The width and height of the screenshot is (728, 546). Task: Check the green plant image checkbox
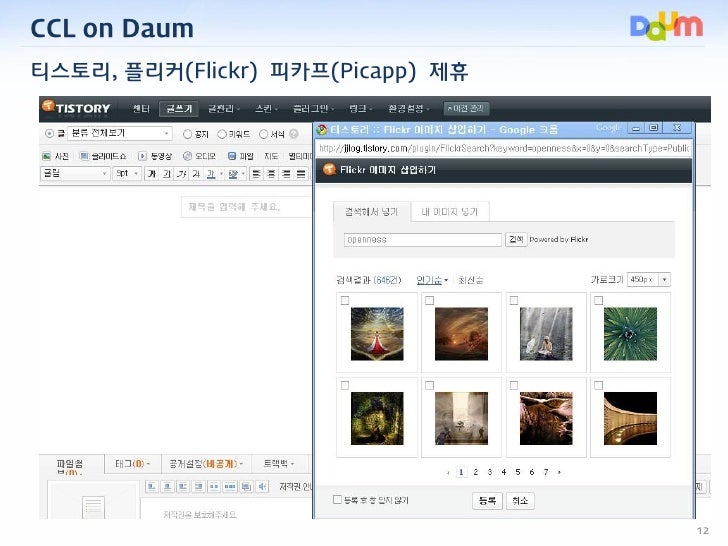(598, 300)
